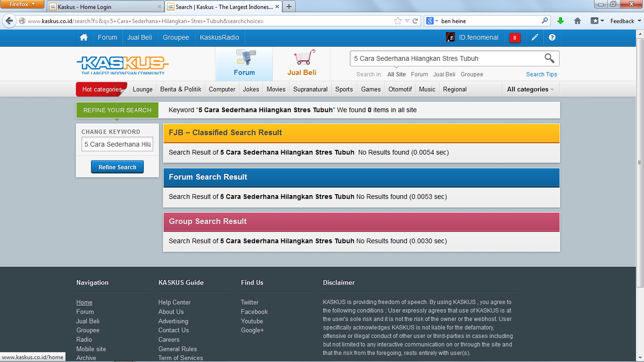Reload page with the refresh icon

click(x=416, y=21)
